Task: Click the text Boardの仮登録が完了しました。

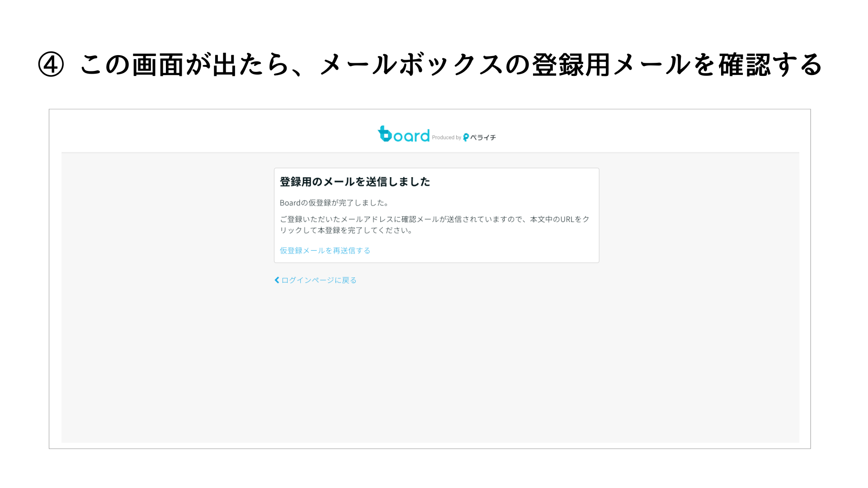Action: (335, 203)
